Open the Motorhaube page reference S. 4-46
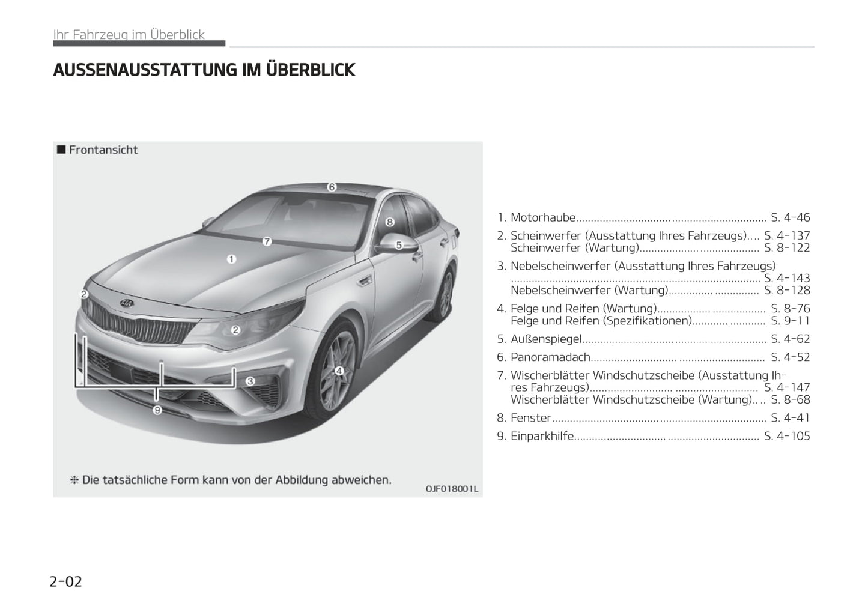Screen dimensions: 868x612 pyautogui.click(x=790, y=217)
